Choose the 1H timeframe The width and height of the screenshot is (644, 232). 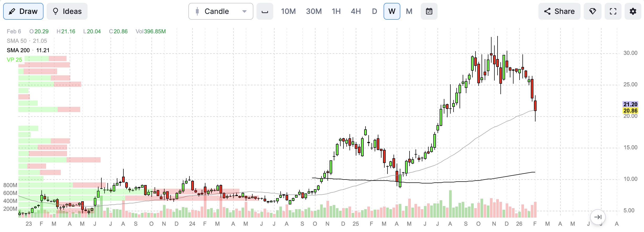point(336,11)
